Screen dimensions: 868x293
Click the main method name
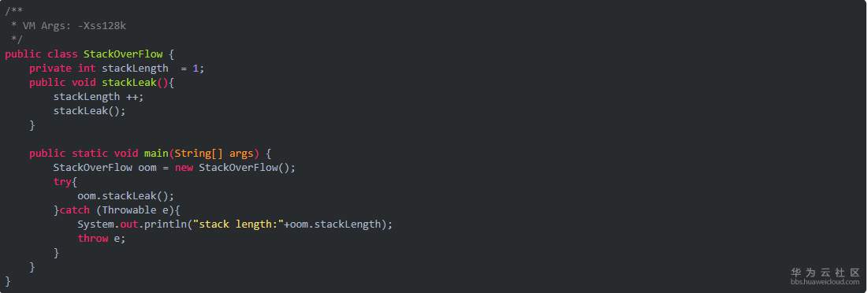(156, 153)
